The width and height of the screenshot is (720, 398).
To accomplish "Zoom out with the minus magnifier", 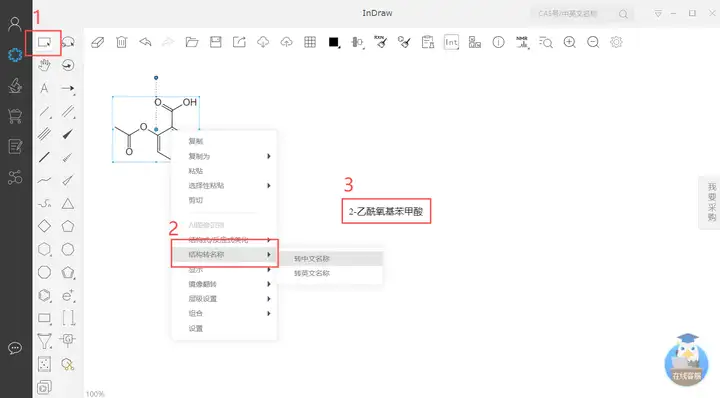I will (593, 42).
